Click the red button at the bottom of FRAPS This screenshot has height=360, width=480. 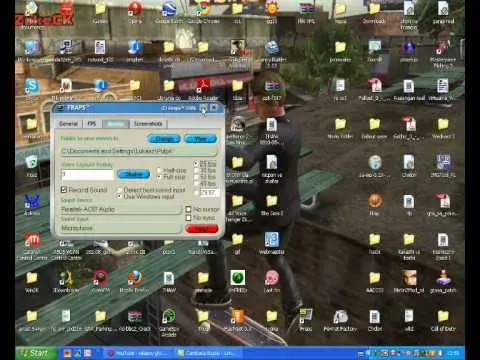pyautogui.click(x=202, y=229)
